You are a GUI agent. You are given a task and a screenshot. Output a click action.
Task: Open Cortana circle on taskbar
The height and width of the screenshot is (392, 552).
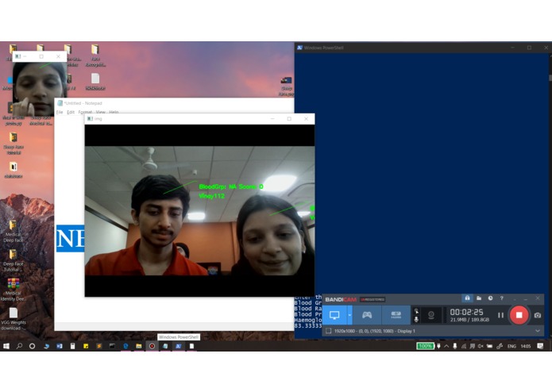coord(32,346)
